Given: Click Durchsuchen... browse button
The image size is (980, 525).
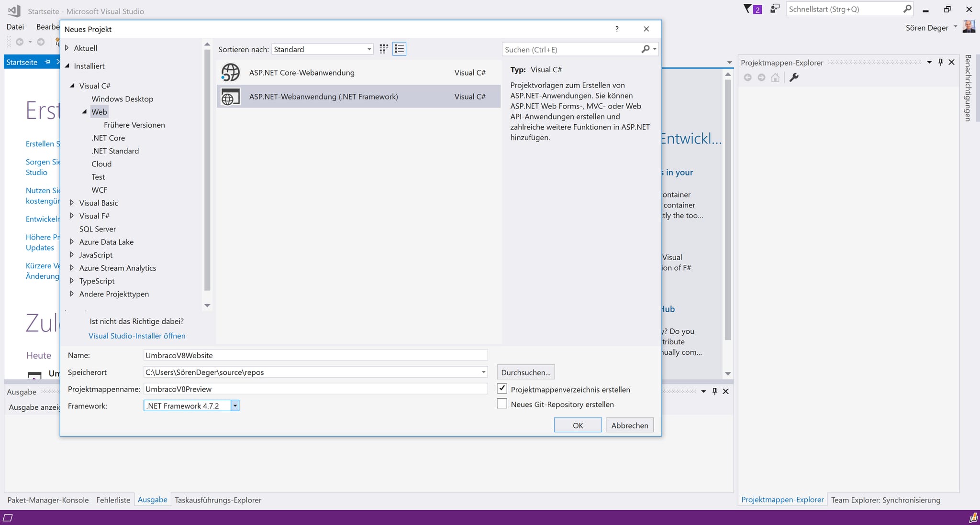Looking at the screenshot, I should pos(526,372).
